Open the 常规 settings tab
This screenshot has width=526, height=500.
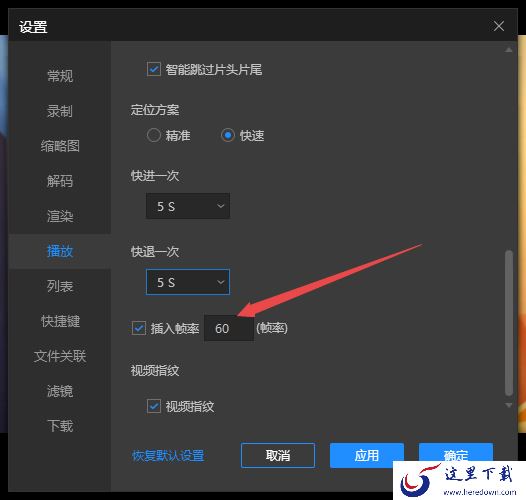coord(60,76)
